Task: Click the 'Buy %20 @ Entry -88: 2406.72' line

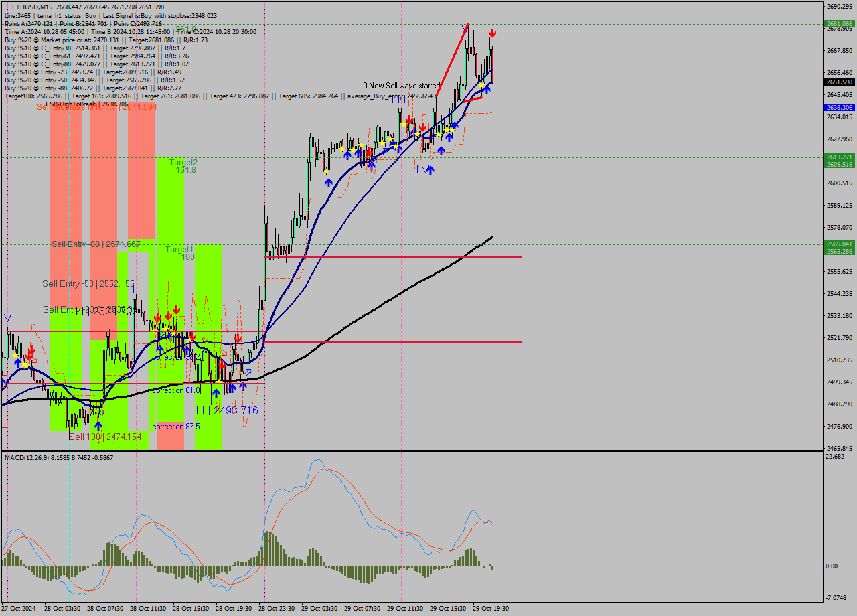Action: point(94,88)
